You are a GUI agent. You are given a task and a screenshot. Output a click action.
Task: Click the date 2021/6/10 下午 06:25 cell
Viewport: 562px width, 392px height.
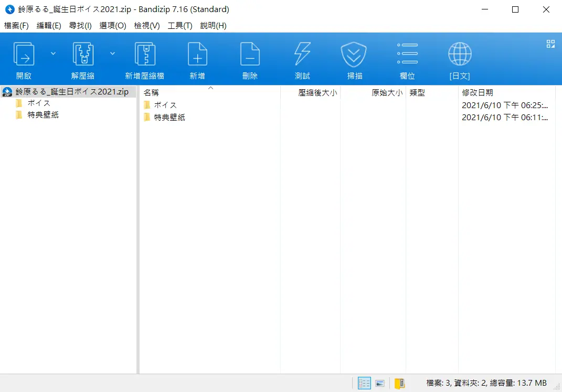[x=505, y=105]
